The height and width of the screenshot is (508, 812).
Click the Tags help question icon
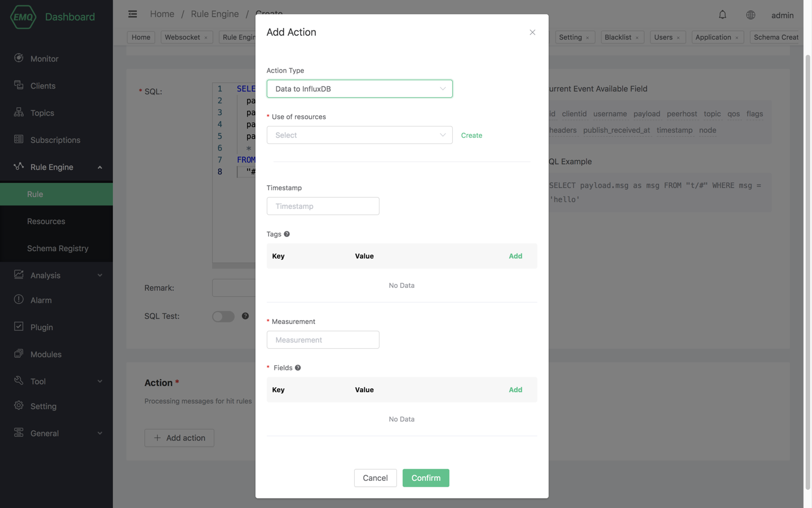[287, 234]
